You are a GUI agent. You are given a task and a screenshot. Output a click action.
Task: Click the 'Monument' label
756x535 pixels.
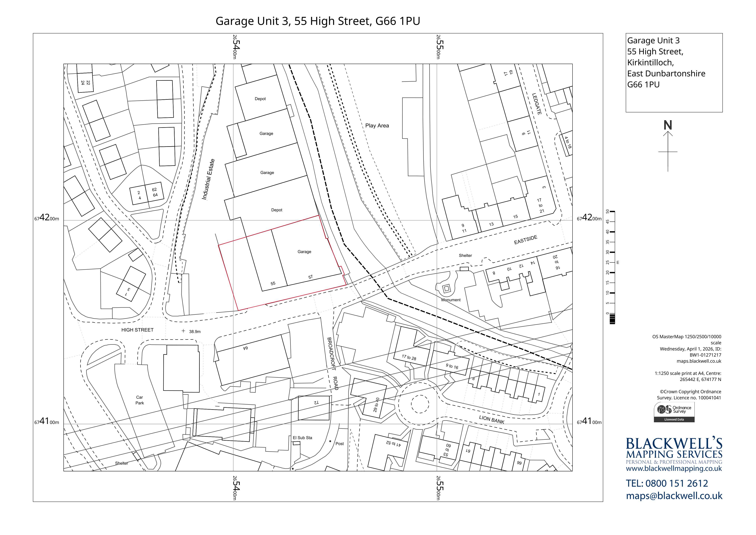point(451,300)
